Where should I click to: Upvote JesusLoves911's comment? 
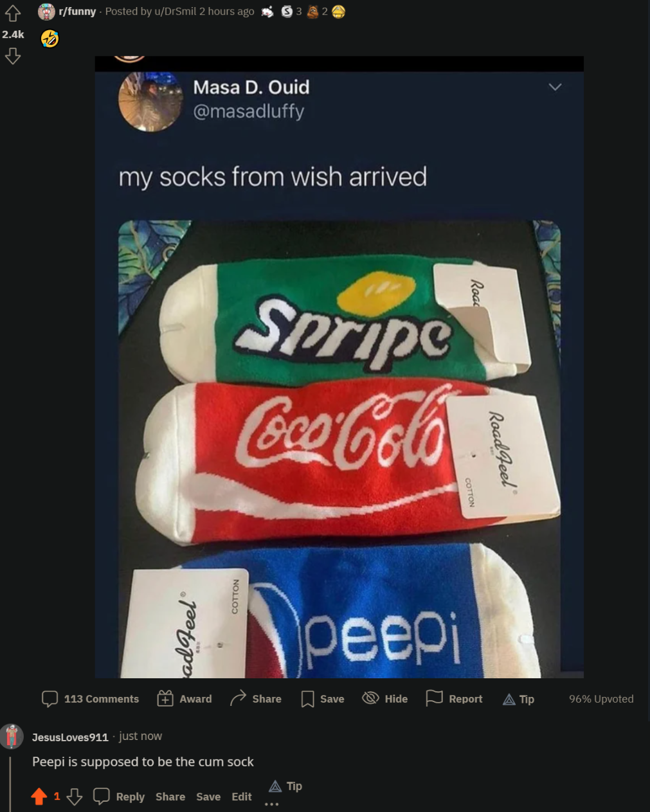pos(39,797)
